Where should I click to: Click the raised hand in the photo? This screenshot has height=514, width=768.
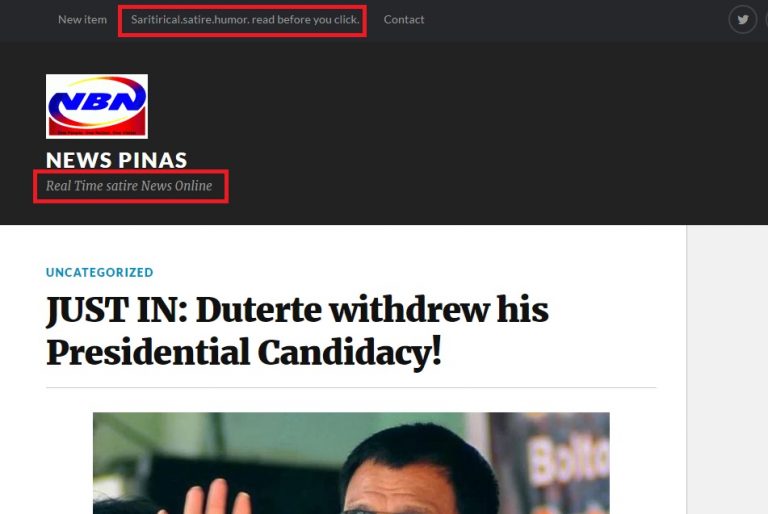[x=216, y=496]
